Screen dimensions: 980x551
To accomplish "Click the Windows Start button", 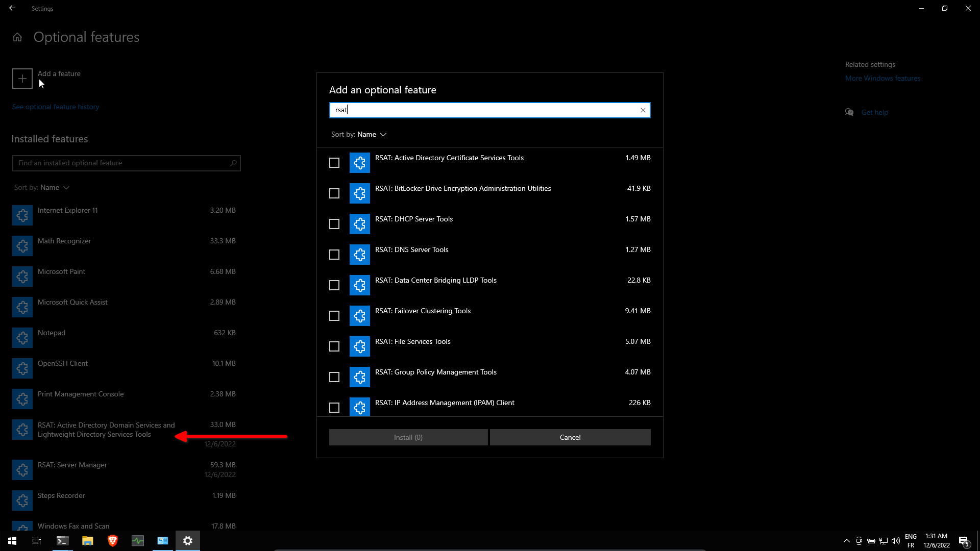I will (12, 541).
